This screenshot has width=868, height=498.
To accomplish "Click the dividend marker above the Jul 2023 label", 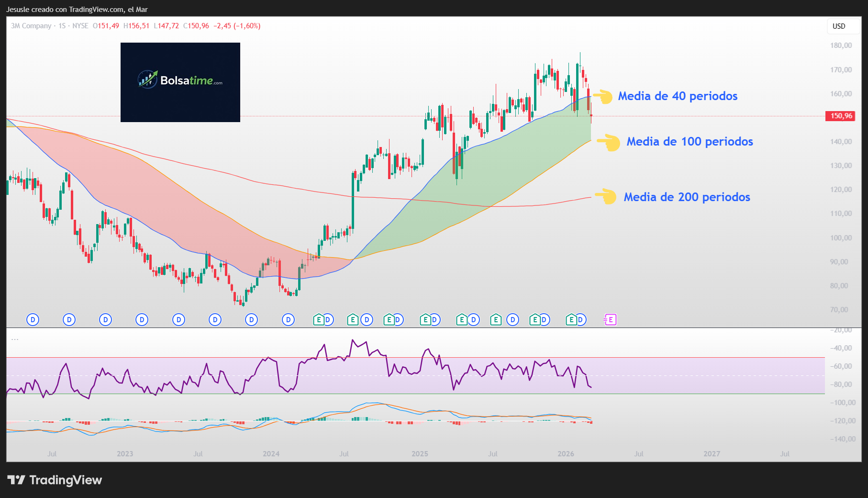I will (x=215, y=320).
